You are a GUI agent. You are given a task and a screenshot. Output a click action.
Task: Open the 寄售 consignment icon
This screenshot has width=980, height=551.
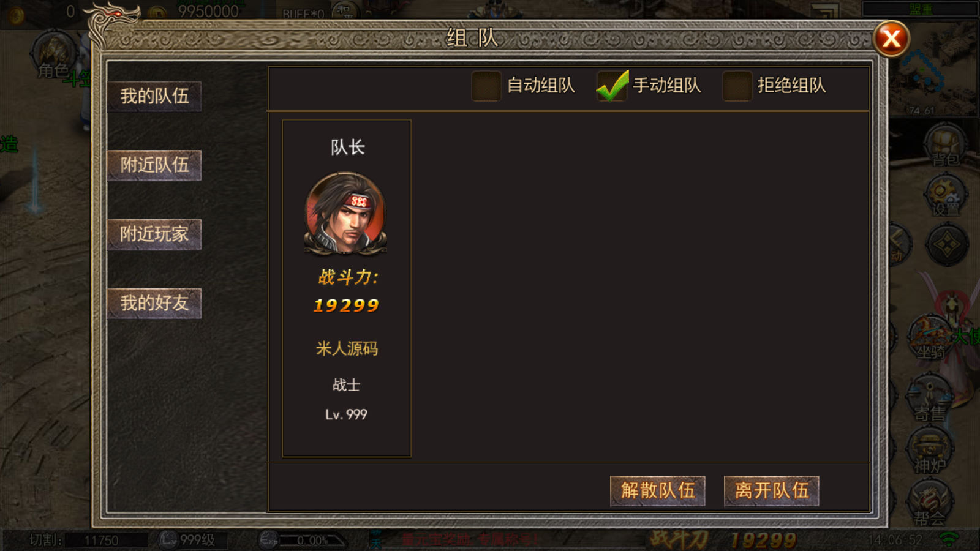pos(930,398)
